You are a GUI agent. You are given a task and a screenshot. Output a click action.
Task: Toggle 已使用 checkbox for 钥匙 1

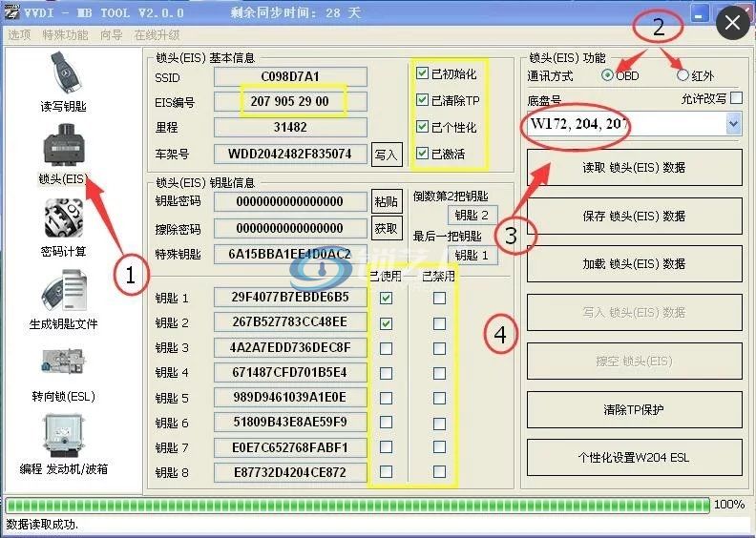pyautogui.click(x=386, y=299)
